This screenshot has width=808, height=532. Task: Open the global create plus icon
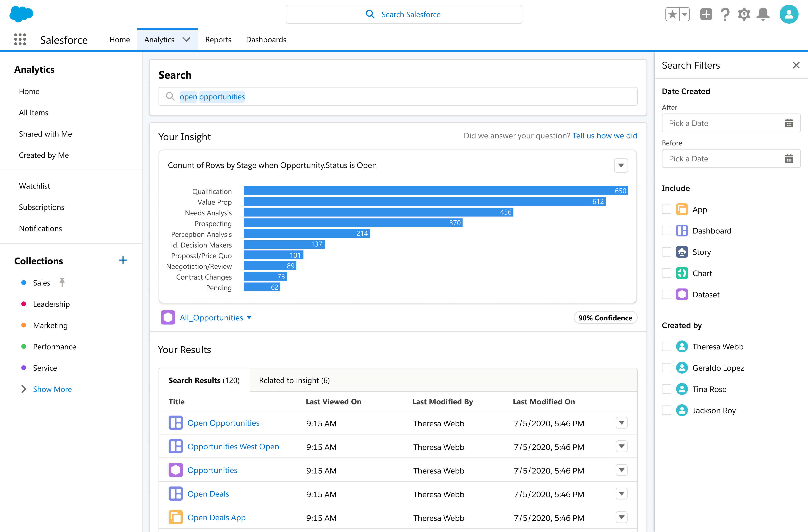coord(706,14)
